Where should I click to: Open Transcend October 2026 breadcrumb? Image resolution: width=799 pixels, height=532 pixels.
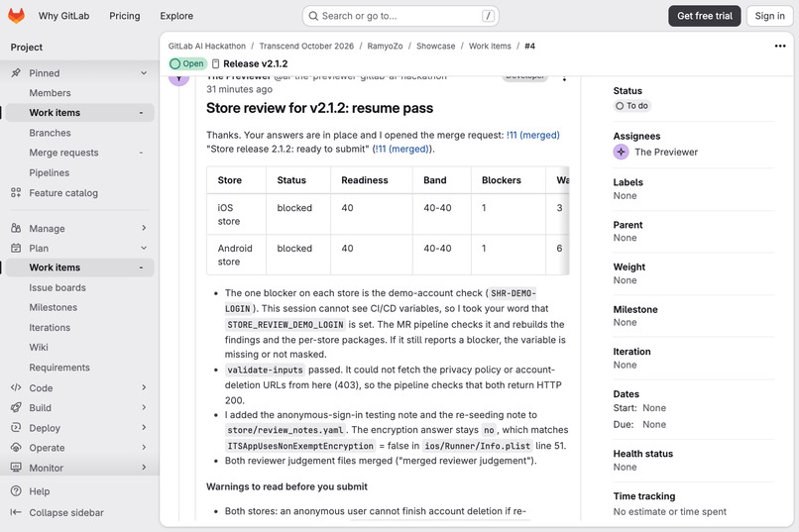(x=306, y=46)
